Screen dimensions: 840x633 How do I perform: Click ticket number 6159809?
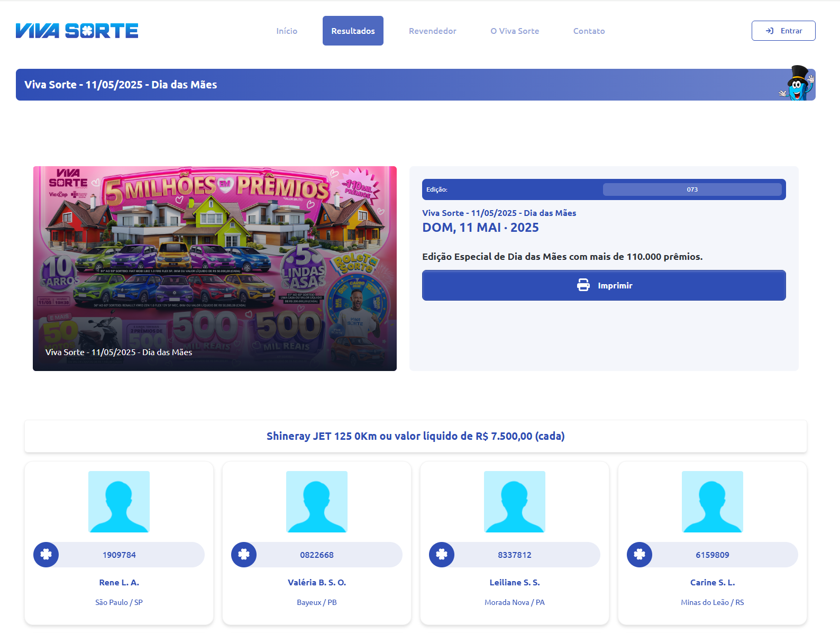(713, 555)
